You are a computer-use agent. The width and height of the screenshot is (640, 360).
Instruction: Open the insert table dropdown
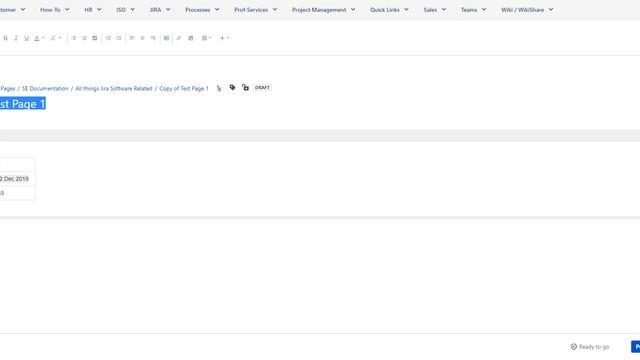pyautogui.click(x=206, y=38)
